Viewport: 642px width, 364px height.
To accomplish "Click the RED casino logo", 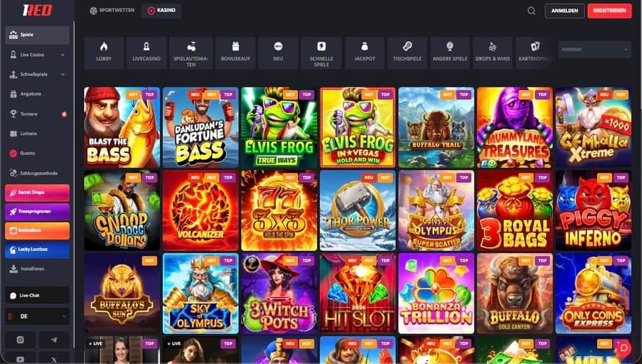I will point(37,10).
